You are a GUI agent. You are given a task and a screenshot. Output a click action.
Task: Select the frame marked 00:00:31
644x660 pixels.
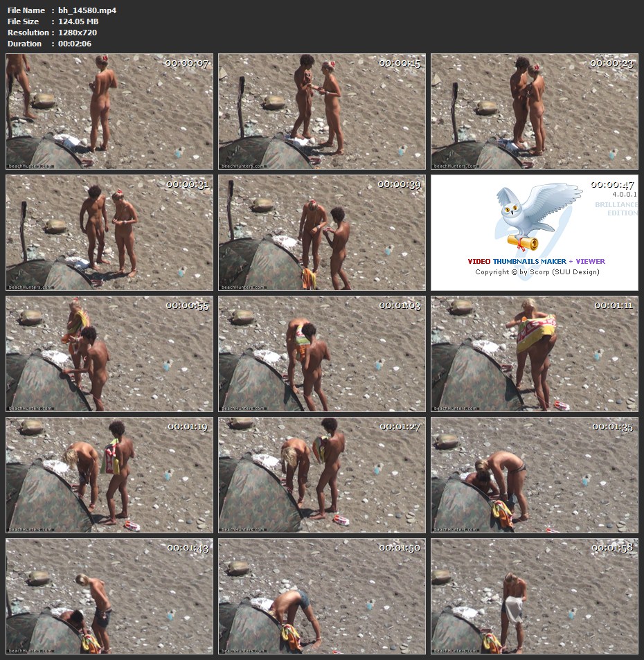(x=109, y=233)
